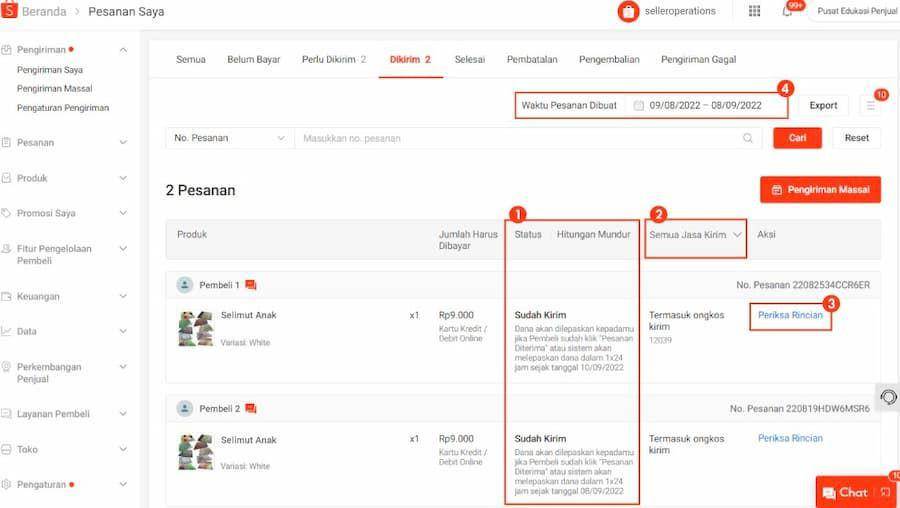Click the Pesanan sidebar icon
Viewport: 900px width, 508px height.
[x=6, y=142]
